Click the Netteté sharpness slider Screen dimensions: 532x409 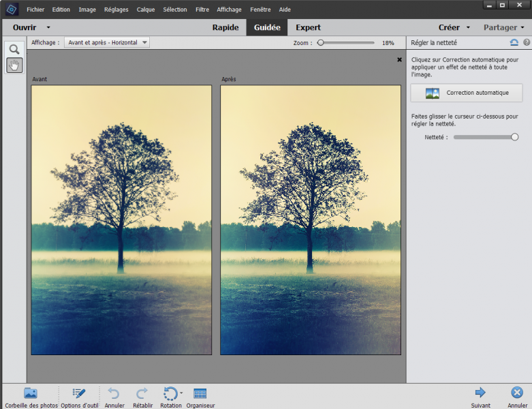(484, 137)
